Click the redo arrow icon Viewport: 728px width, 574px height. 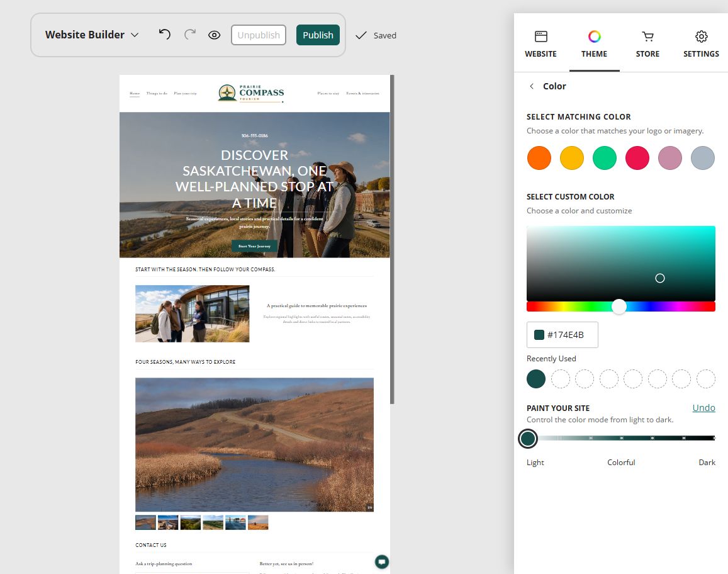[x=190, y=35]
